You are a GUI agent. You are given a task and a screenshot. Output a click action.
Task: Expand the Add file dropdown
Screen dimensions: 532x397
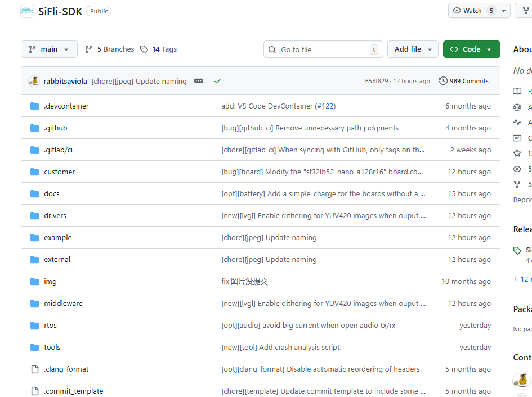coord(413,49)
